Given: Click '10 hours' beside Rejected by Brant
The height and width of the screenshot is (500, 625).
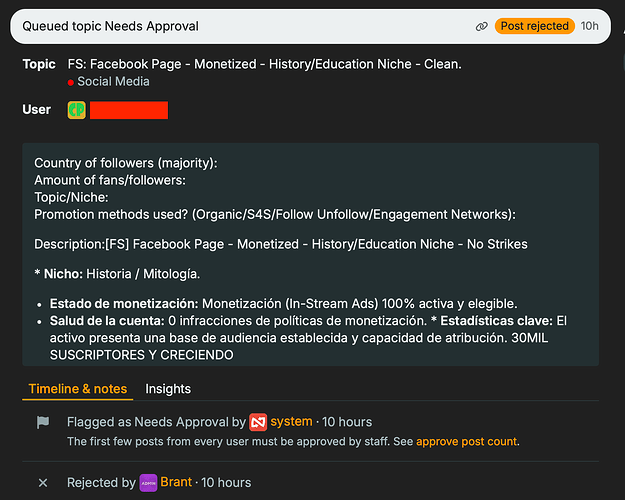Looking at the screenshot, I should [x=226, y=482].
